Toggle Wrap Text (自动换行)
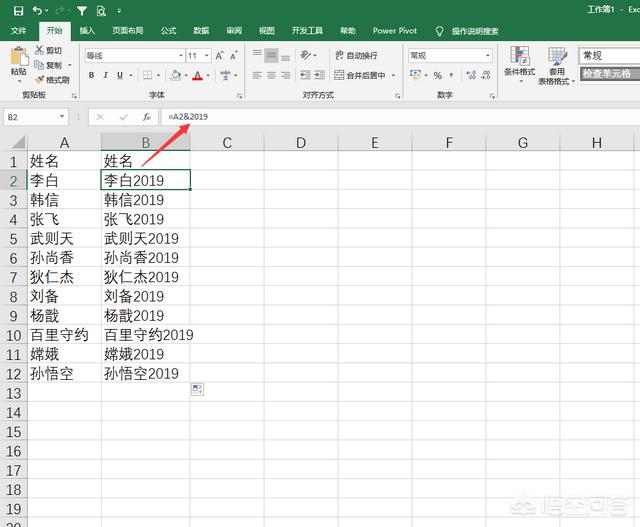640x527 pixels. pyautogui.click(x=356, y=55)
